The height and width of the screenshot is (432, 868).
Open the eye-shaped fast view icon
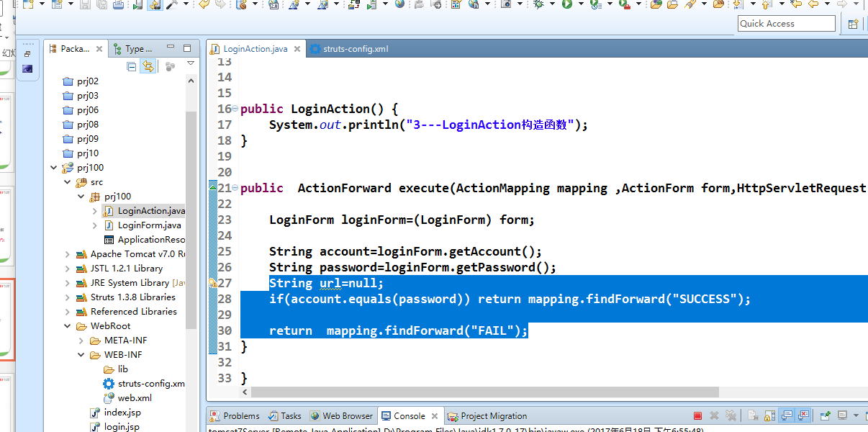(27, 68)
